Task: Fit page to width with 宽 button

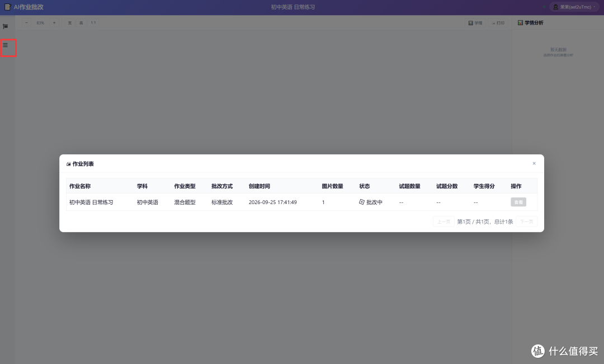Action: (70, 23)
